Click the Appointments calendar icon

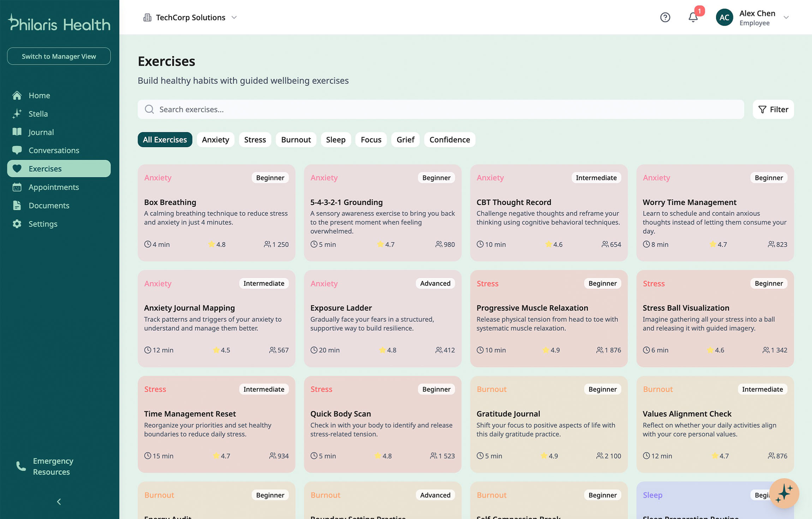(17, 187)
